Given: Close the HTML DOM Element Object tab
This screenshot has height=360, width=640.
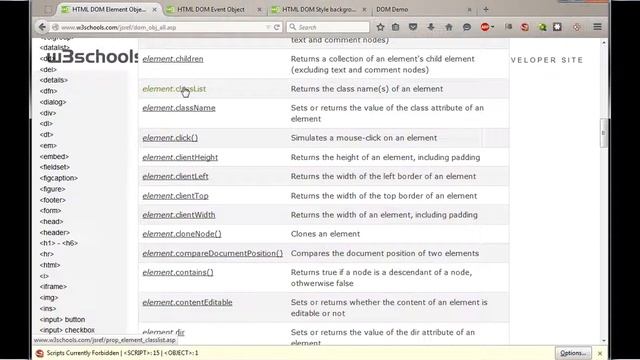Looking at the screenshot, I should (x=154, y=9).
